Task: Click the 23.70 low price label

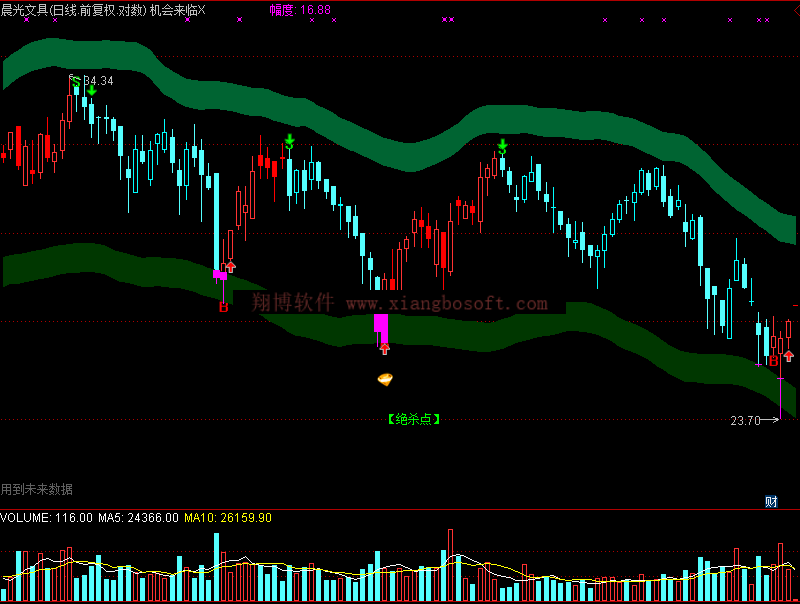Action: (745, 420)
